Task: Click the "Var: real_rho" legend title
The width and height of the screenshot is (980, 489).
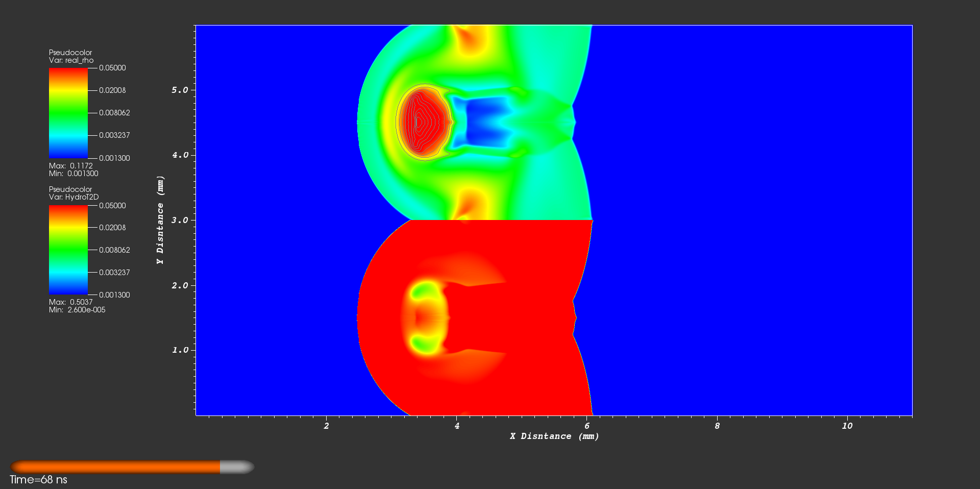Action: click(x=71, y=60)
